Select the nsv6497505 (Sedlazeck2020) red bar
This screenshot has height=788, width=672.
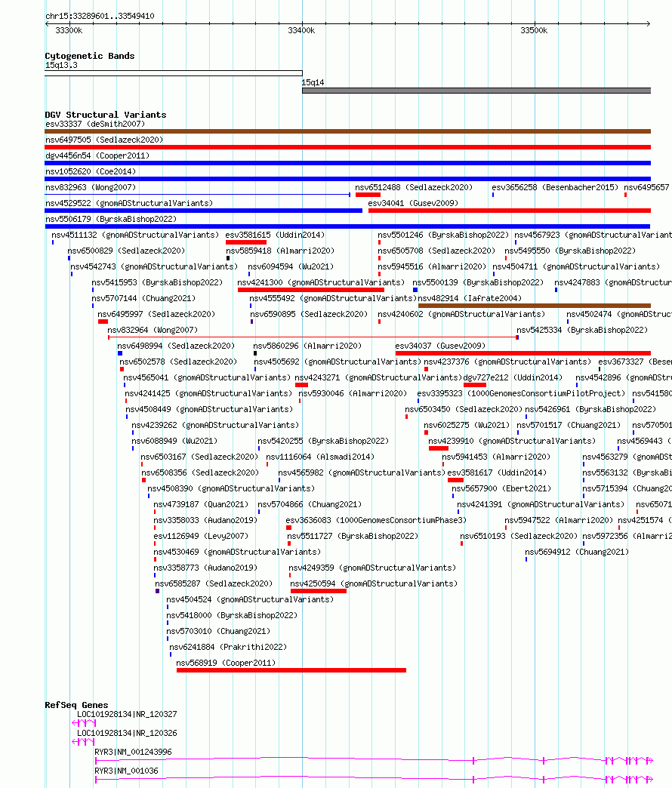click(348, 147)
